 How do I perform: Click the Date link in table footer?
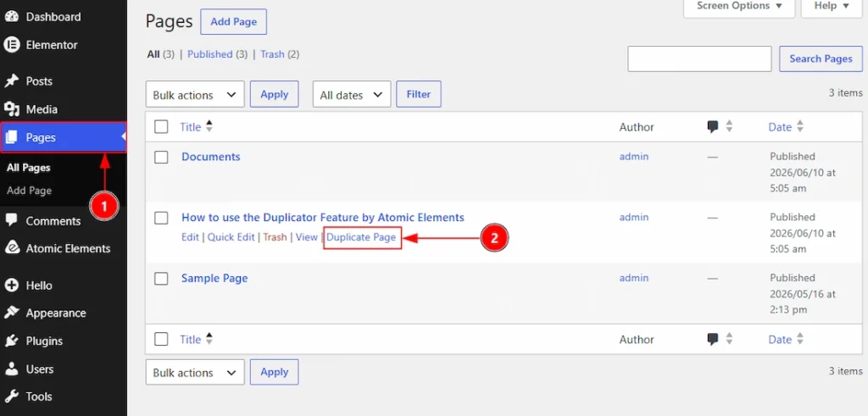coord(780,340)
